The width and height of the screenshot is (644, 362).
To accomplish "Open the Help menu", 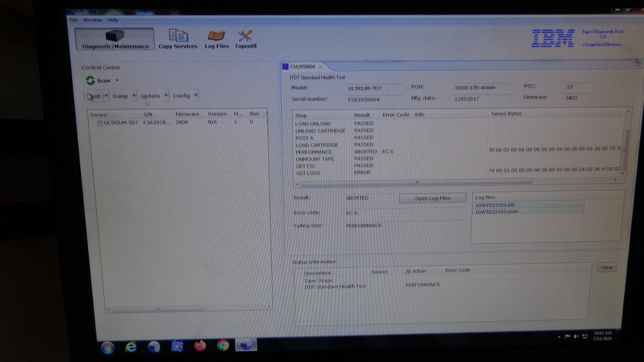I will tap(113, 20).
